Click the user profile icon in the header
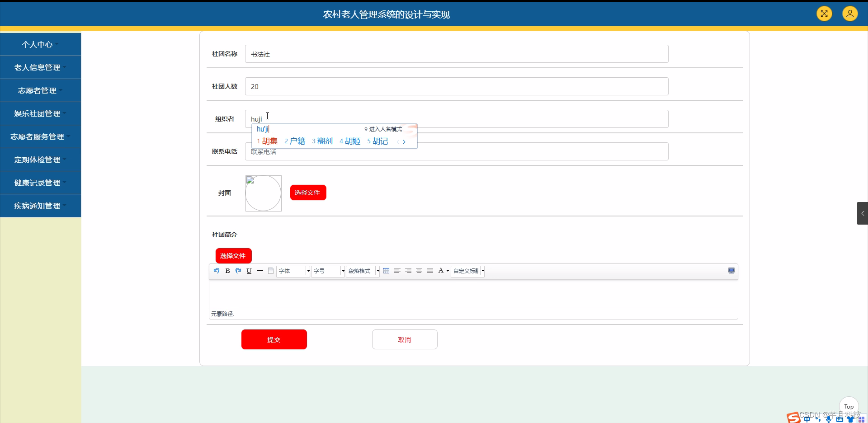Viewport: 868px width, 423px height. coord(849,14)
